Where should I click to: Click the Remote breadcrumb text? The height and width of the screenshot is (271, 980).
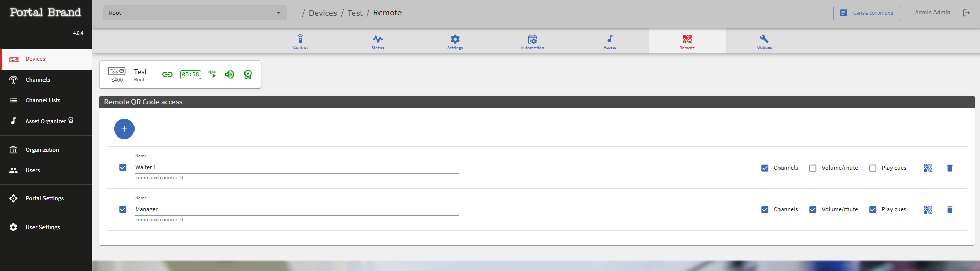pyautogui.click(x=387, y=13)
